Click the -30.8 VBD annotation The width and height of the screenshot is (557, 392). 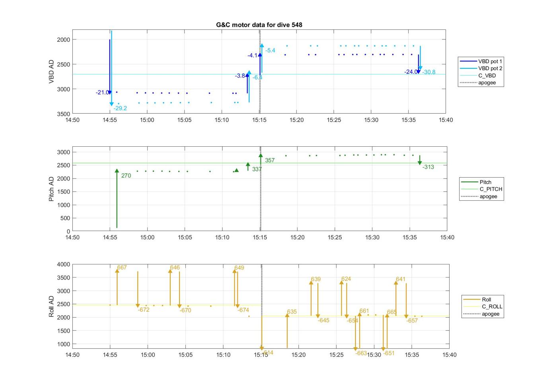(x=429, y=72)
